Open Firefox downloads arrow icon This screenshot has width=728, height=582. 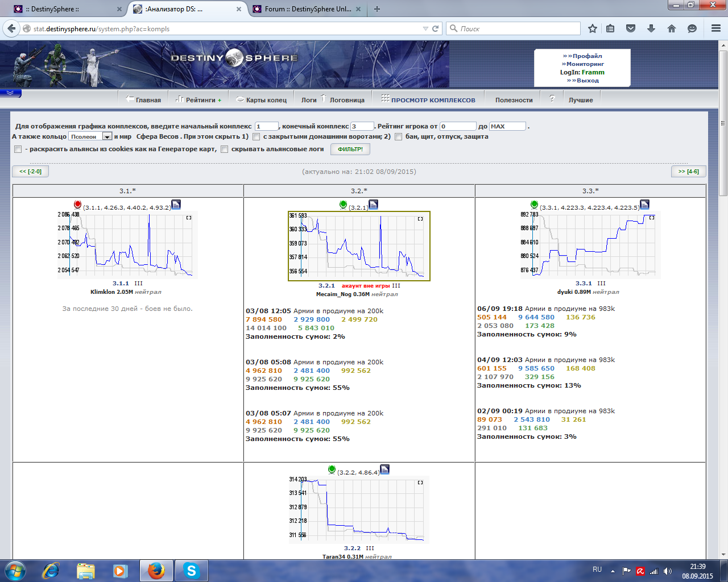(651, 28)
